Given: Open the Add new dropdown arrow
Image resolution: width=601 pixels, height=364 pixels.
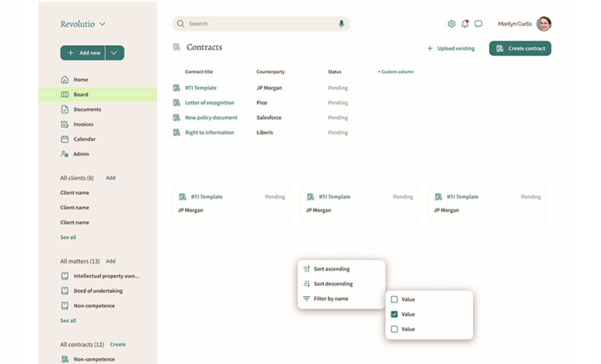Looking at the screenshot, I should click(115, 53).
